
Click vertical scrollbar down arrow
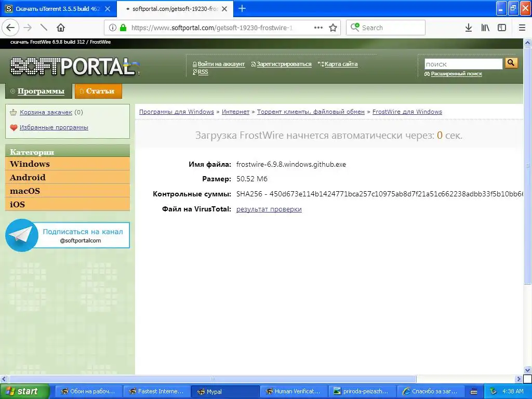tap(527, 370)
